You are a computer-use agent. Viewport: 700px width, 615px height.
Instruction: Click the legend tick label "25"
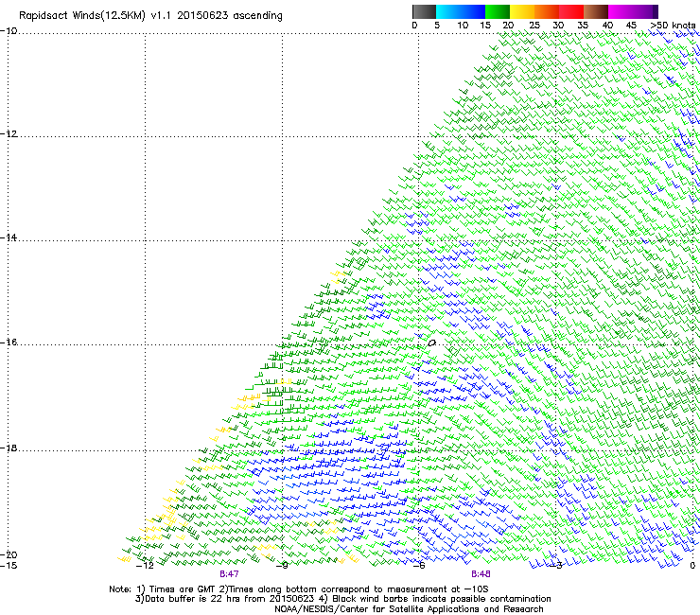(x=534, y=26)
